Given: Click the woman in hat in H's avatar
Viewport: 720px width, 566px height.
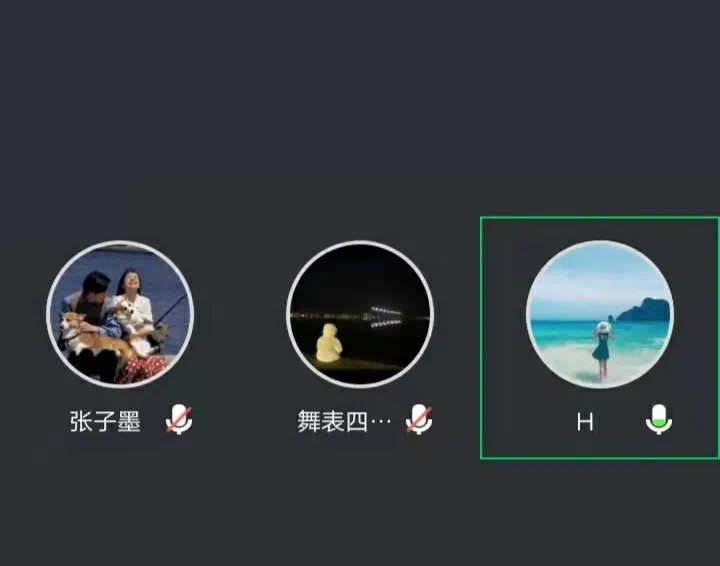Looking at the screenshot, I should (602, 350).
